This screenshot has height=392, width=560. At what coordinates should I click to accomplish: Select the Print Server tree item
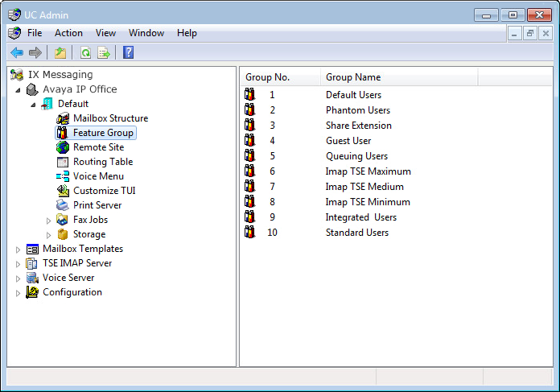[97, 205]
